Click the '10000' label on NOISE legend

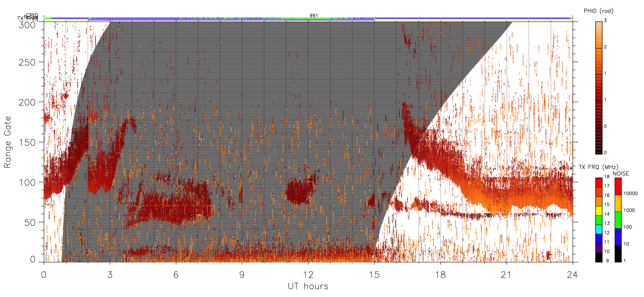tap(630, 193)
